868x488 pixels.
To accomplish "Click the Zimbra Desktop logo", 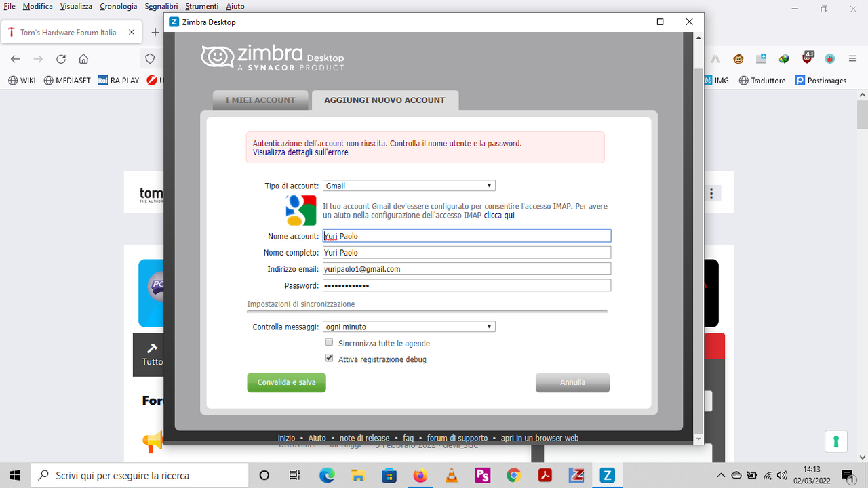I will click(273, 57).
